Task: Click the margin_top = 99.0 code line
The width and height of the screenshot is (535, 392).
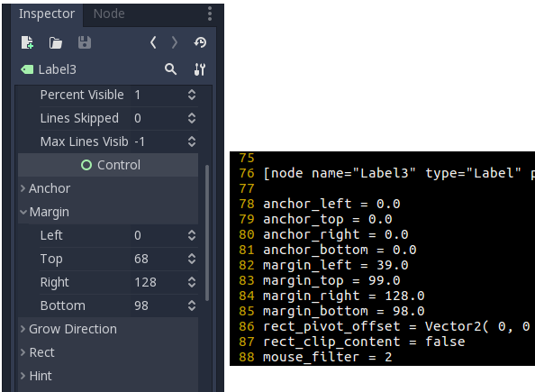Action: point(331,280)
